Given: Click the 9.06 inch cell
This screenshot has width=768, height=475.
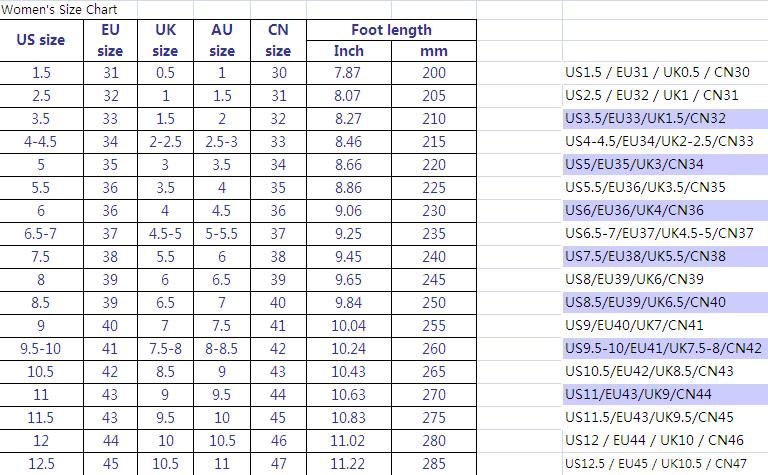Looking at the screenshot, I should pos(349,211).
